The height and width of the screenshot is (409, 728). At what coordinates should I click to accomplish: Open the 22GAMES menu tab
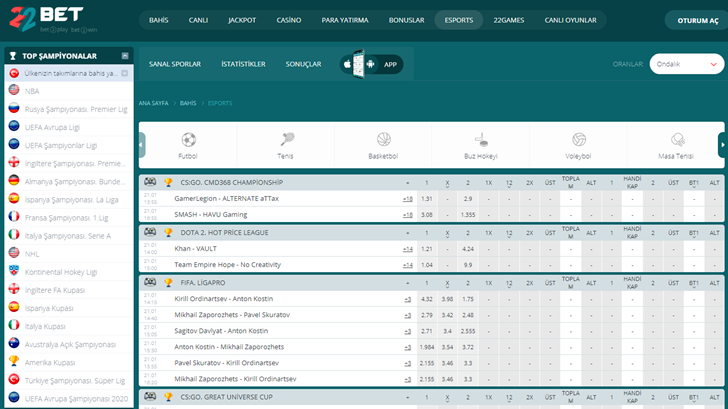point(509,20)
